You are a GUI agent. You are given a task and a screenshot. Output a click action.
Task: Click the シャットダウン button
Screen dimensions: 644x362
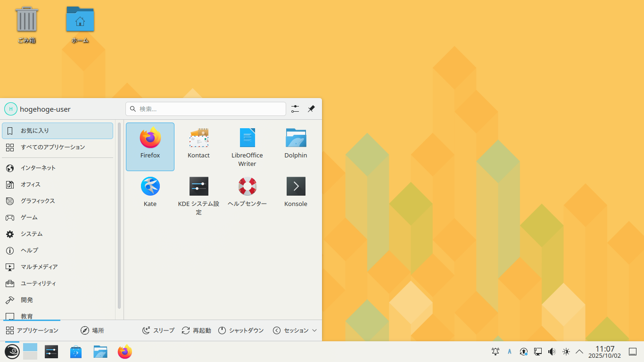click(240, 330)
